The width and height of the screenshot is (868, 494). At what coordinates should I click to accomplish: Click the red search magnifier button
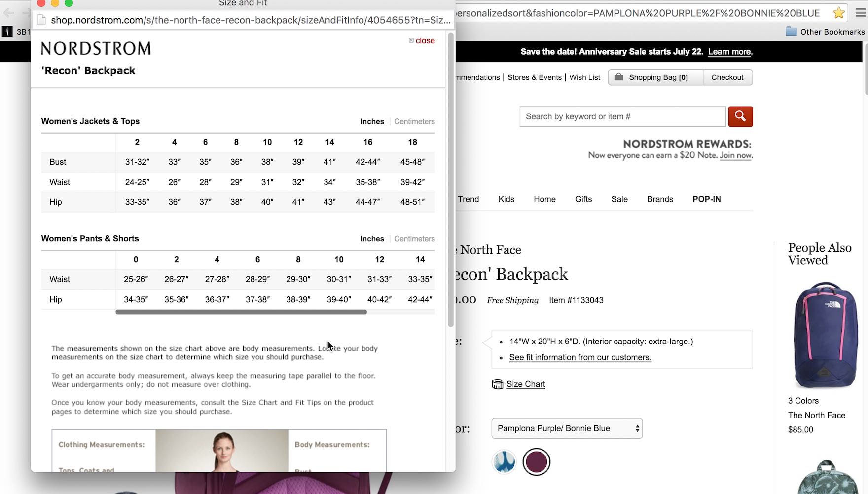(740, 116)
